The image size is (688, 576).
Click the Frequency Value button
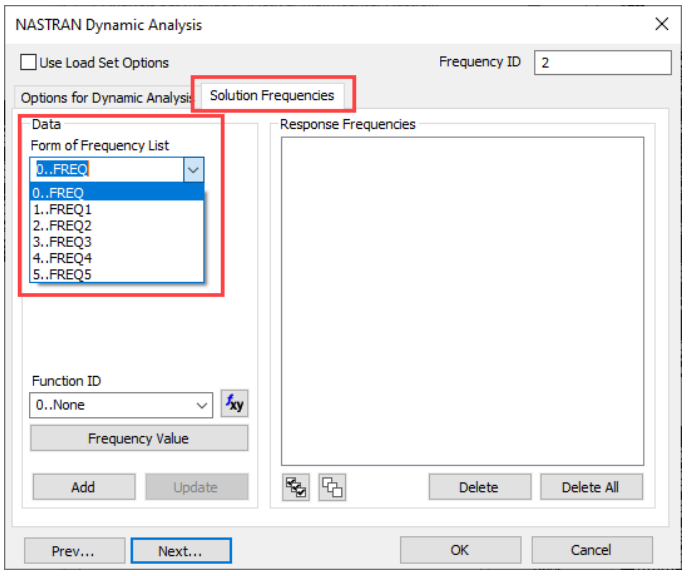139,438
